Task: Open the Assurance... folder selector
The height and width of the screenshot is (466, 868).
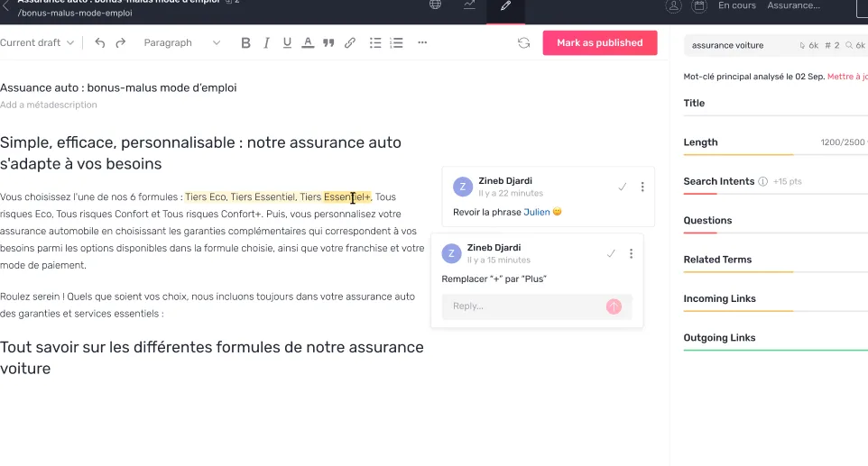Action: coord(793,5)
